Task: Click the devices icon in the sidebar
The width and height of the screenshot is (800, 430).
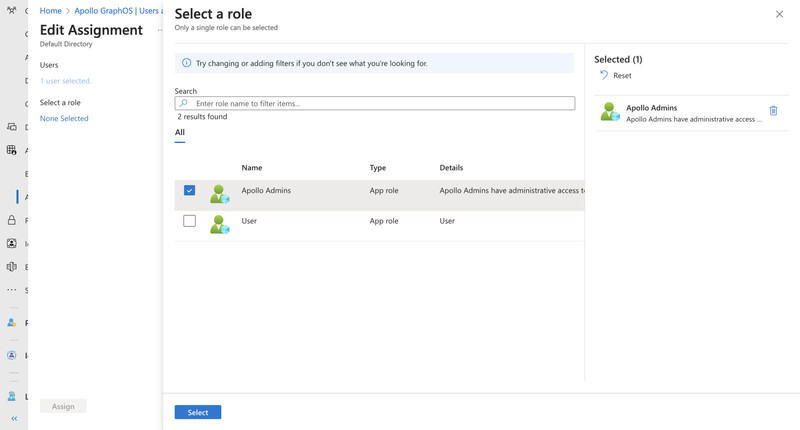Action: point(11,127)
